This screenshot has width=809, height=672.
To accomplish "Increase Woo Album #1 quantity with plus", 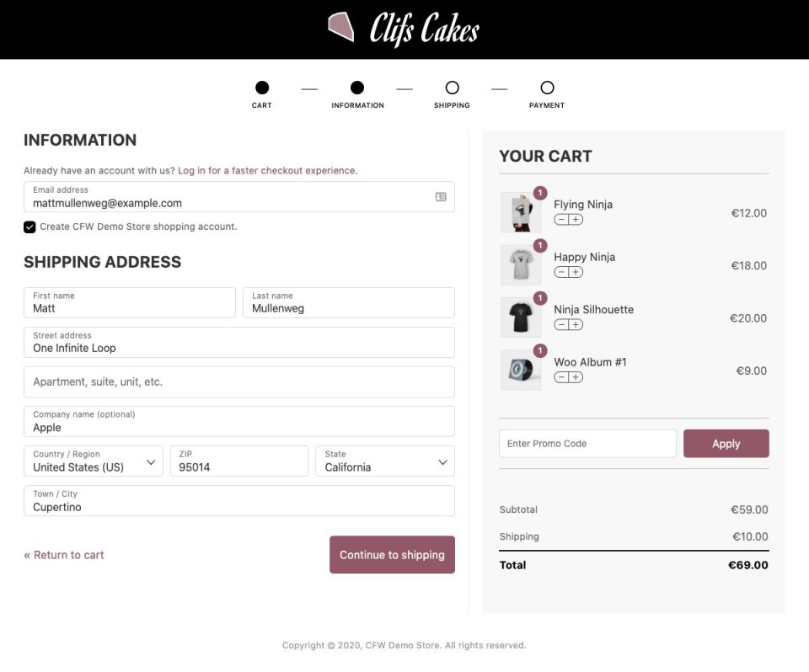I will (576, 377).
